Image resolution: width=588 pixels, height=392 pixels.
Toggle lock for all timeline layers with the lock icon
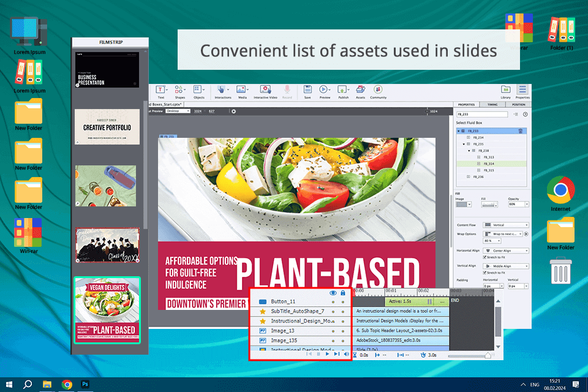click(343, 293)
